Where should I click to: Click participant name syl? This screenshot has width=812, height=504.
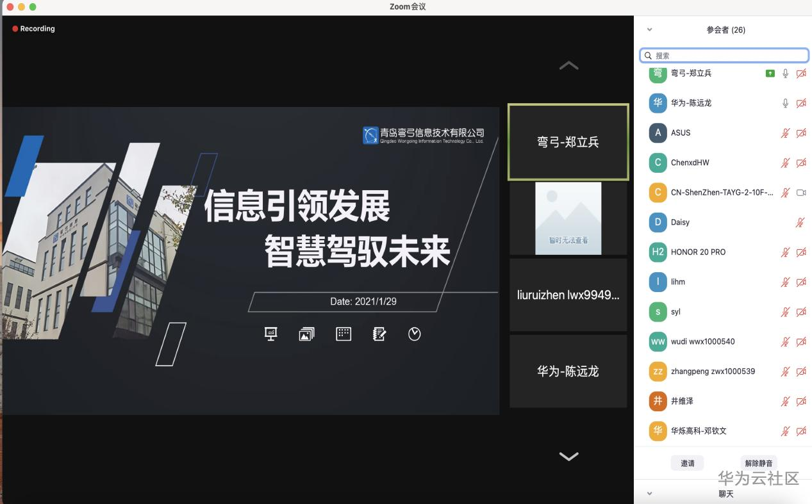675,312
